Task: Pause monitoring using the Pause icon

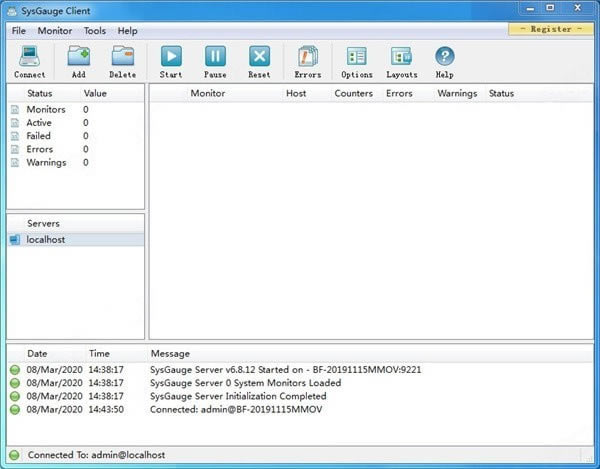Action: (215, 62)
